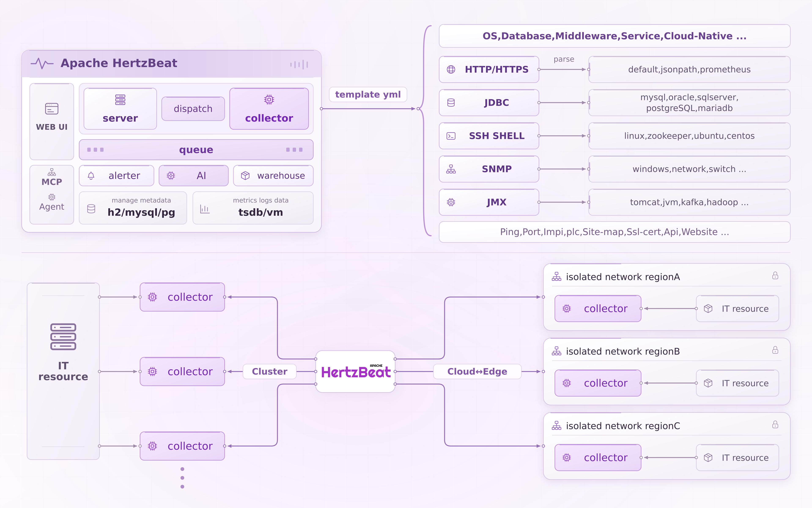812x508 pixels.
Task: Click the "default,jsonpath,prometheus" text
Action: coord(689,70)
